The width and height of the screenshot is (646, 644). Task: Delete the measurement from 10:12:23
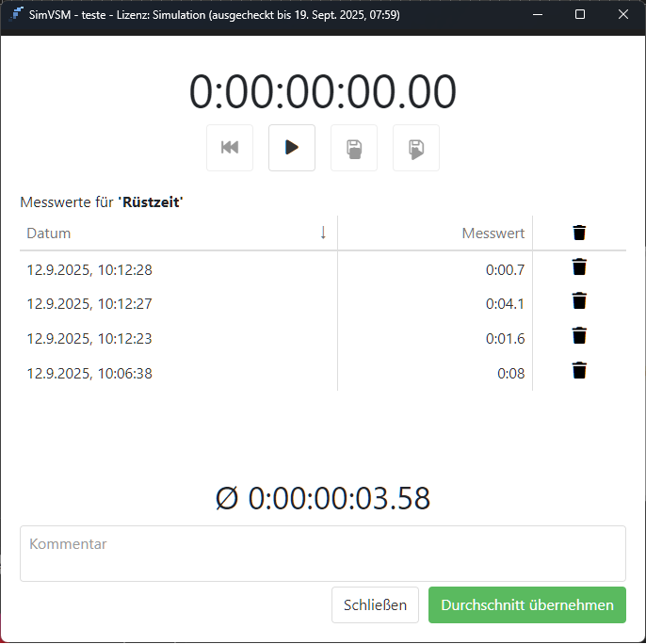(x=579, y=336)
